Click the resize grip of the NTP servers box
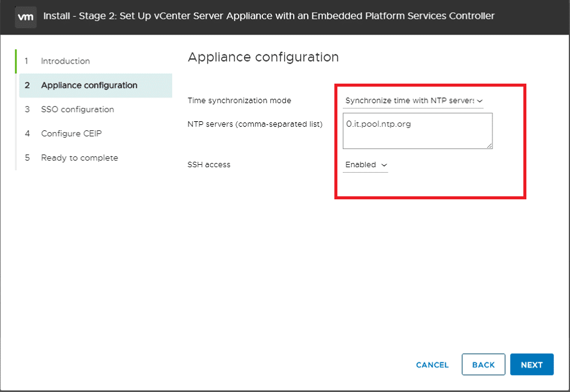The height and width of the screenshot is (392, 570). pyautogui.click(x=489, y=145)
